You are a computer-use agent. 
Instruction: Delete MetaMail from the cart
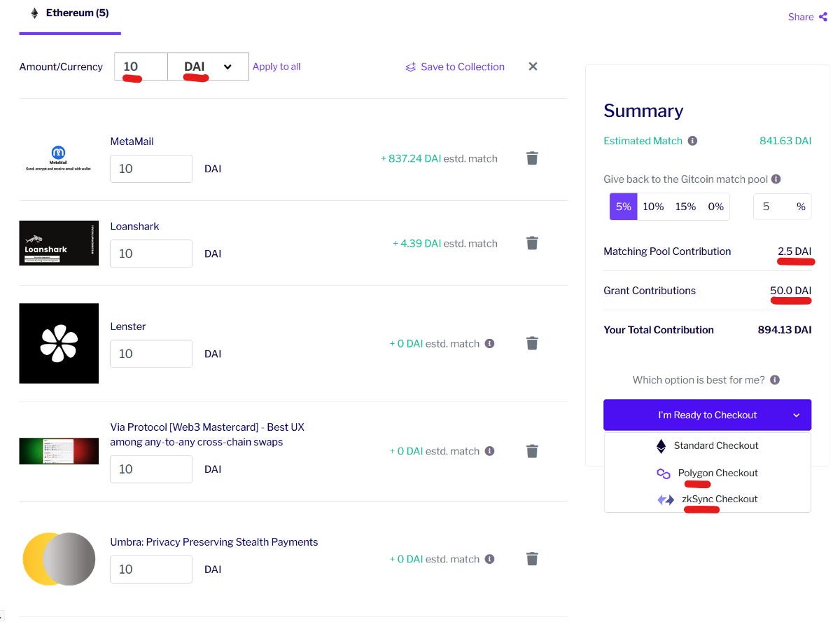click(532, 158)
